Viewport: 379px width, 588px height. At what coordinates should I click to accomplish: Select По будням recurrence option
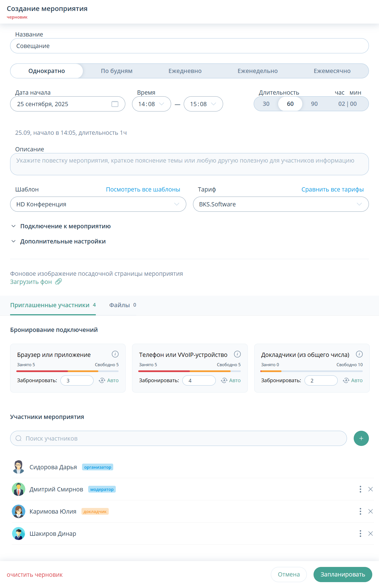(117, 71)
